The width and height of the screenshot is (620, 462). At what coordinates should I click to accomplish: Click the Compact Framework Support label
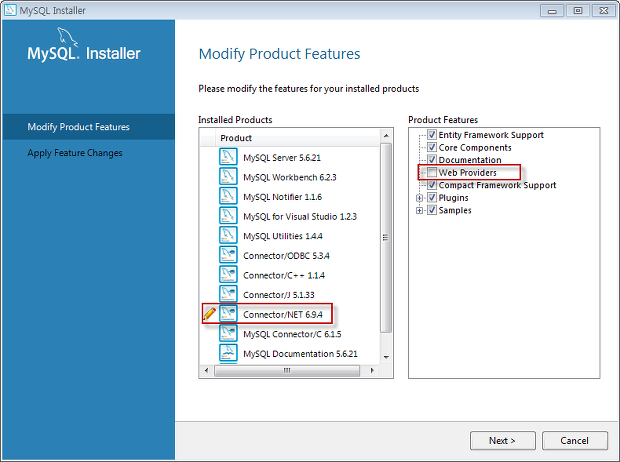[497, 185]
